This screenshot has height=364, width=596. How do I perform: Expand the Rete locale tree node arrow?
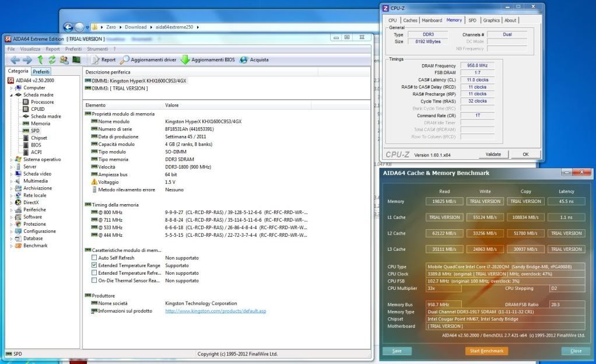click(11, 195)
